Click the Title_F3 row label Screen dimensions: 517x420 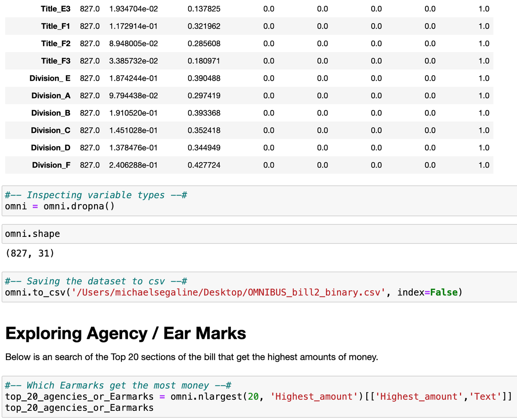pos(55,61)
